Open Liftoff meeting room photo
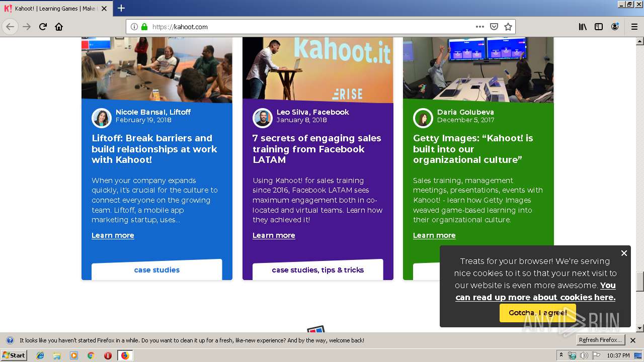The image size is (644, 362). (x=157, y=69)
